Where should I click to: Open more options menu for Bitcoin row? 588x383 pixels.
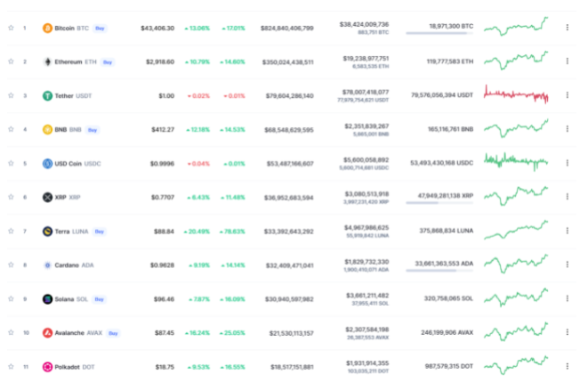pyautogui.click(x=567, y=28)
